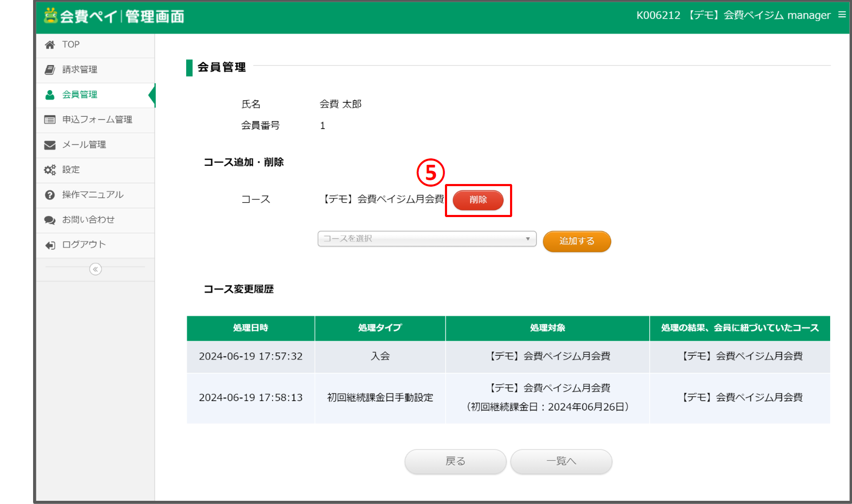
Task: Click the コース追加・削除 heading
Action: [244, 162]
